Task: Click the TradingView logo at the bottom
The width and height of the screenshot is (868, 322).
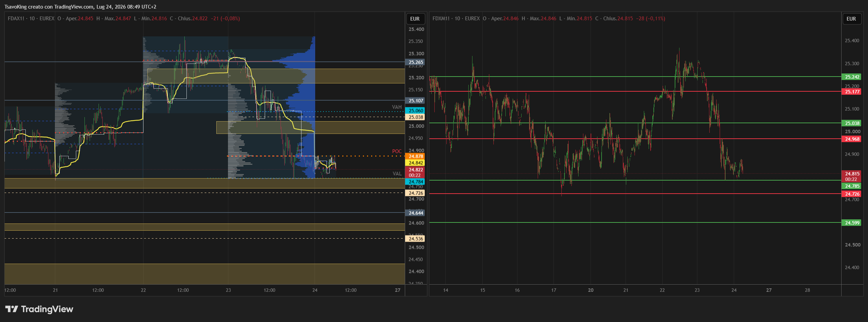Action: pyautogui.click(x=39, y=309)
